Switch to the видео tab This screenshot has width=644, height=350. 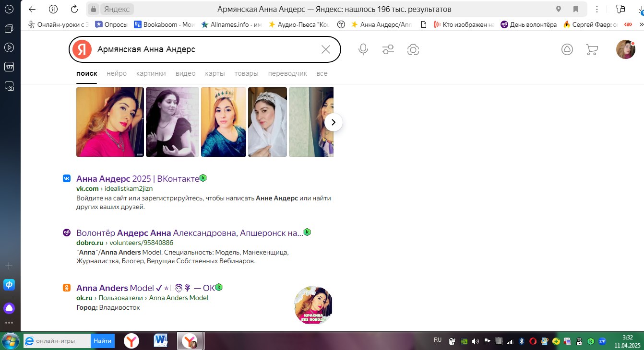tap(185, 73)
